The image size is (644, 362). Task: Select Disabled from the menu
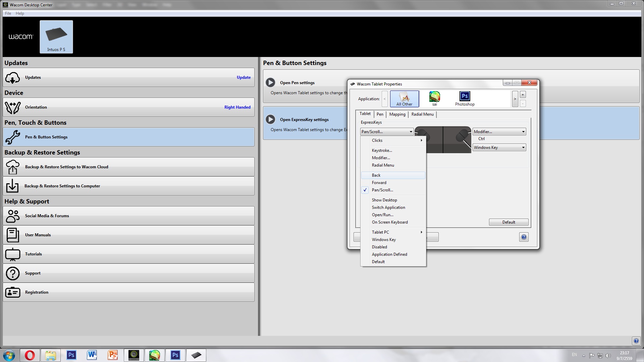pyautogui.click(x=393, y=247)
